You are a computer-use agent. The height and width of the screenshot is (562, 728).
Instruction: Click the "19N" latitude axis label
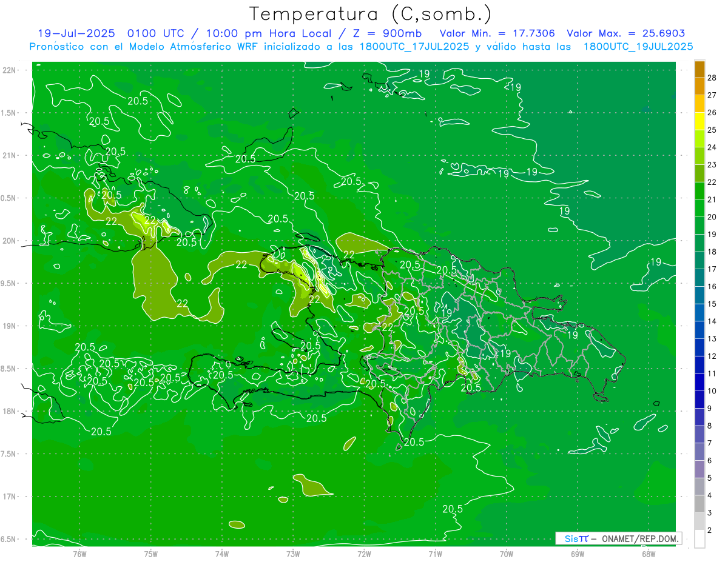click(10, 326)
